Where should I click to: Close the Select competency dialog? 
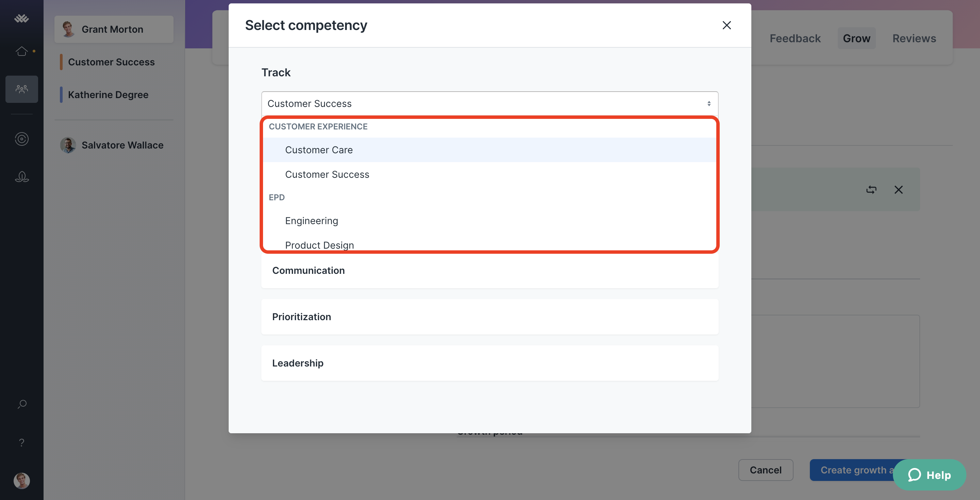click(726, 25)
